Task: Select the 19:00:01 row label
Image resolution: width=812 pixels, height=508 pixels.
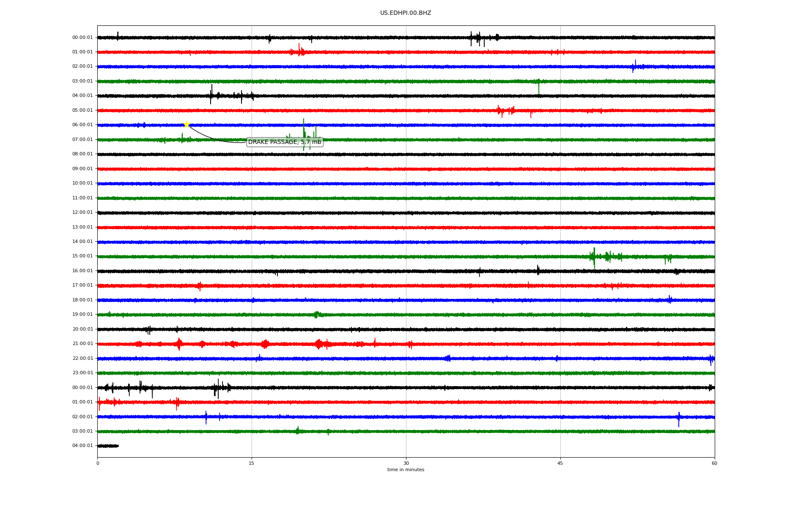Action: pos(82,315)
